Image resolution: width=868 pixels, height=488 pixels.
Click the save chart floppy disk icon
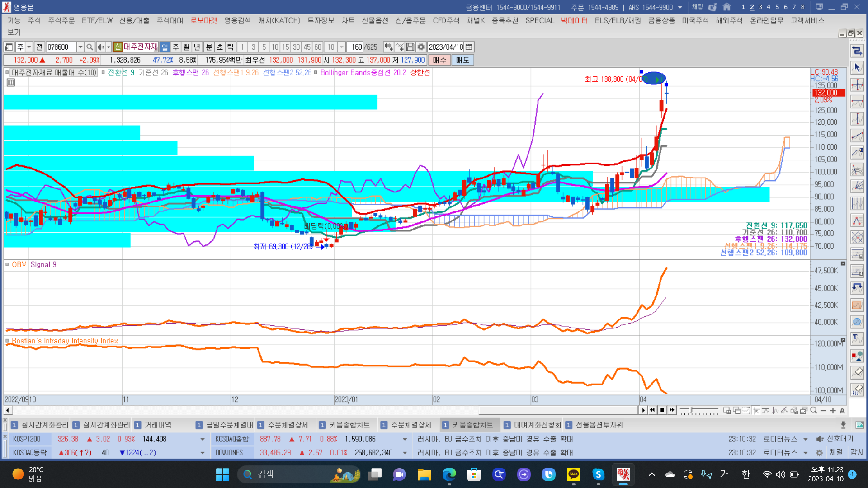[x=410, y=47]
